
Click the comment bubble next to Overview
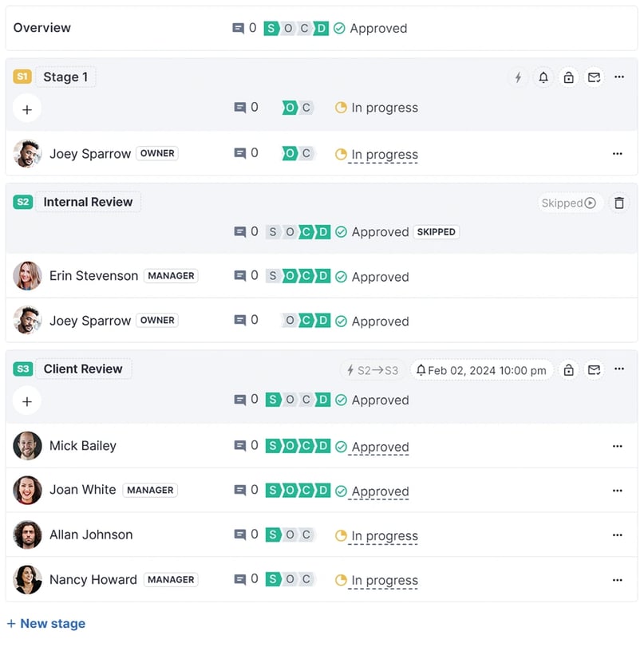pyautogui.click(x=239, y=28)
